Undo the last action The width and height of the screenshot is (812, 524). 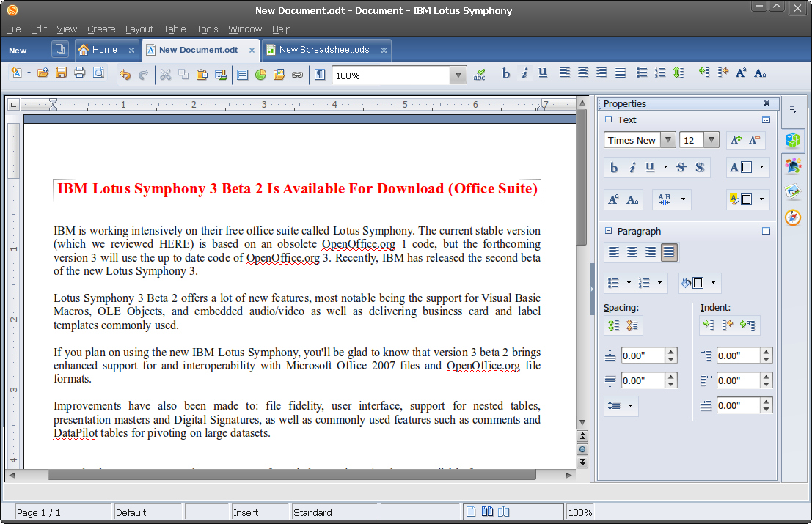[125, 75]
